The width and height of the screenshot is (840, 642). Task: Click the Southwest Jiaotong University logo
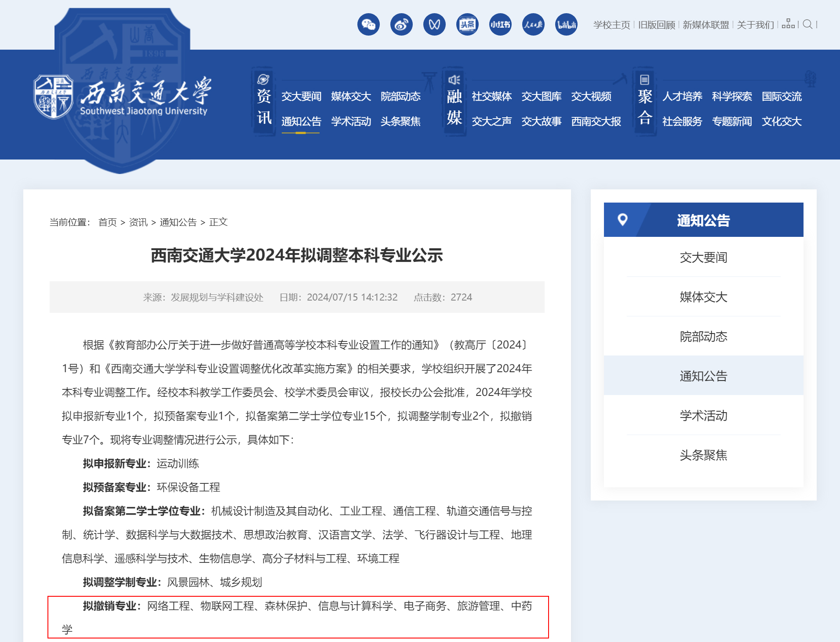pyautogui.click(x=122, y=98)
